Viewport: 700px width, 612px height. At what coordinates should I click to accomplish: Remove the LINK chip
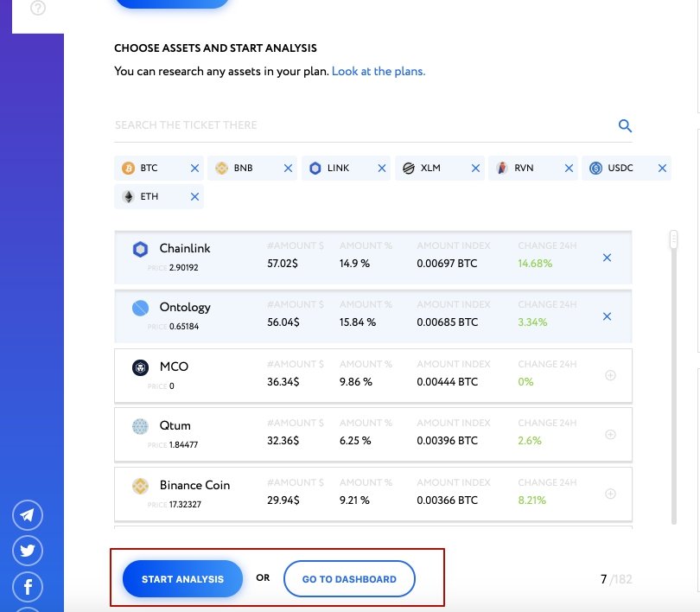[382, 169]
